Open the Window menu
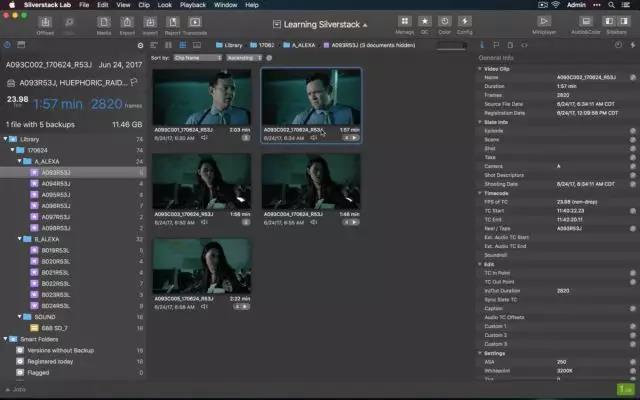Screen dimensions: 640x400 click(226, 5)
